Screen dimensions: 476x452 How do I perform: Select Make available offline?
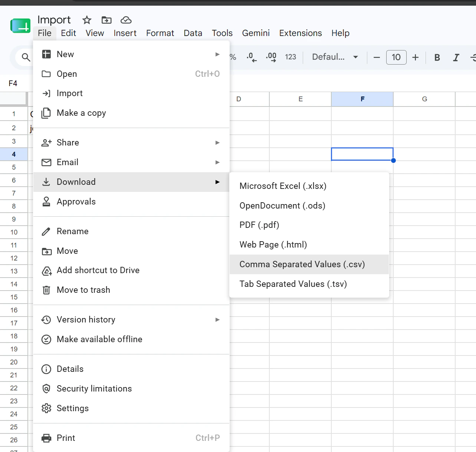pos(131,339)
